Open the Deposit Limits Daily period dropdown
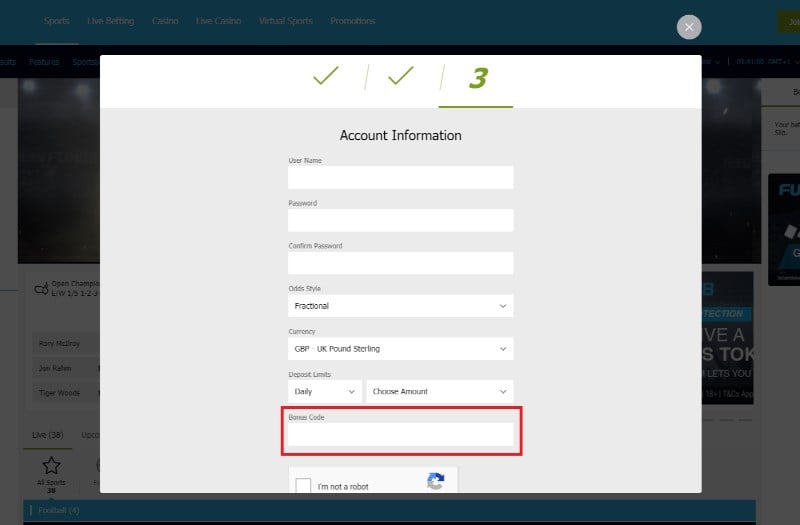The width and height of the screenshot is (800, 525). (324, 391)
